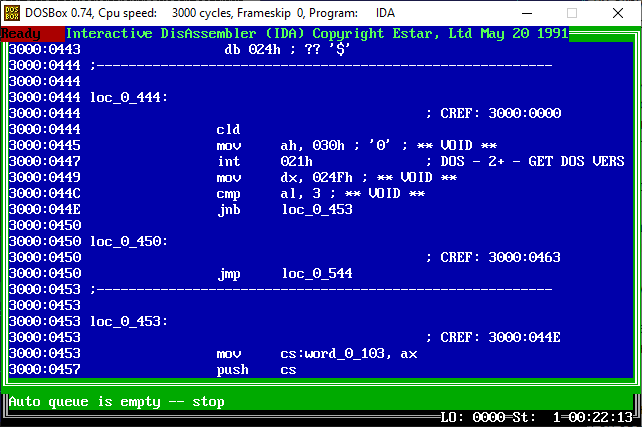Click the separator line at 3000:0453
The width and height of the screenshot is (642, 427).
[321, 289]
